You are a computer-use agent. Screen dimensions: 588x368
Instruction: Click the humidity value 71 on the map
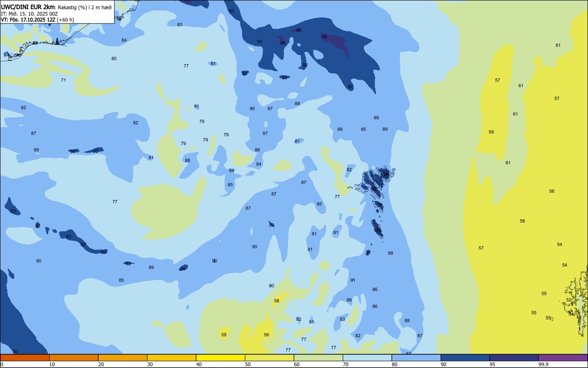click(63, 80)
